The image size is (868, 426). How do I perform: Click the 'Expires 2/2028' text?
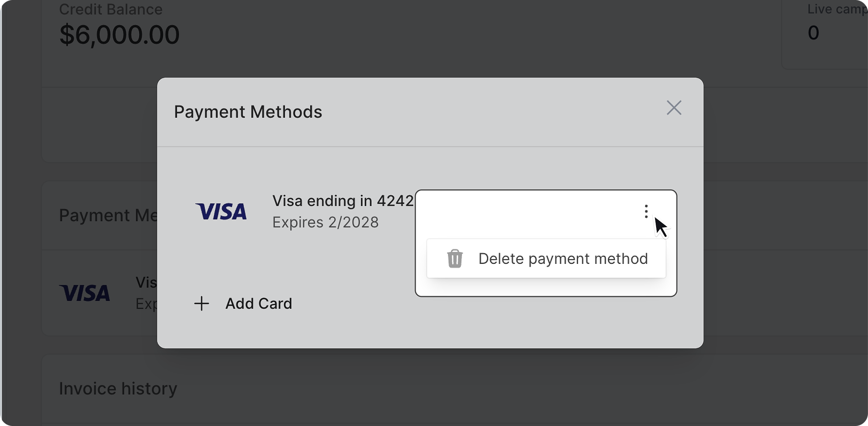tap(325, 222)
